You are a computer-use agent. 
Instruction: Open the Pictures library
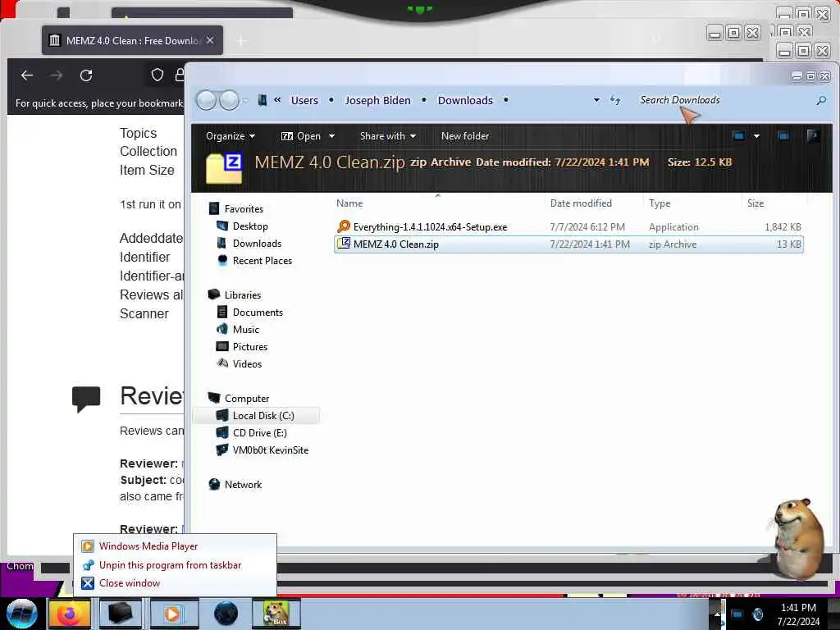tap(250, 347)
